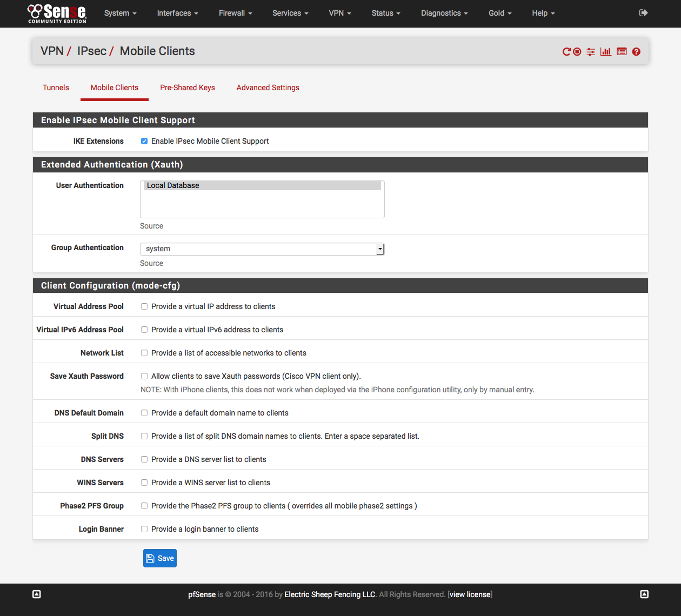Expand the Interfaces menu
The image size is (681, 616).
coord(177,13)
